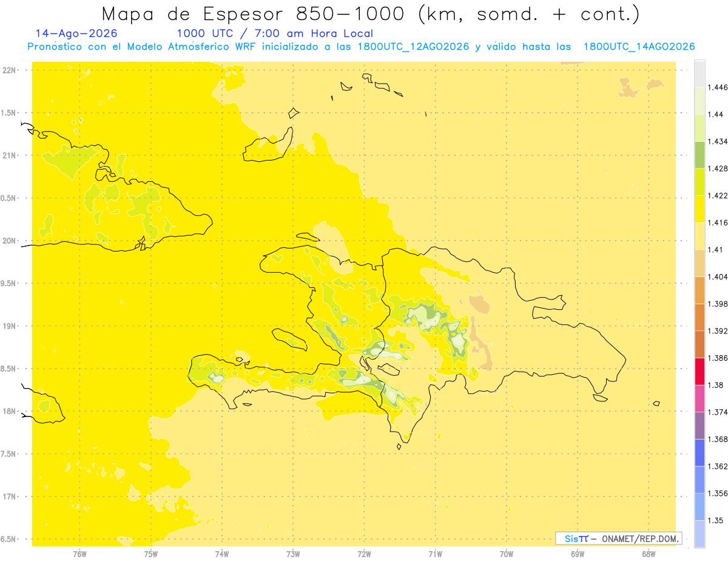Click the longitude axis label '70W'
Viewport: 728px width, 562px height.
click(x=507, y=554)
